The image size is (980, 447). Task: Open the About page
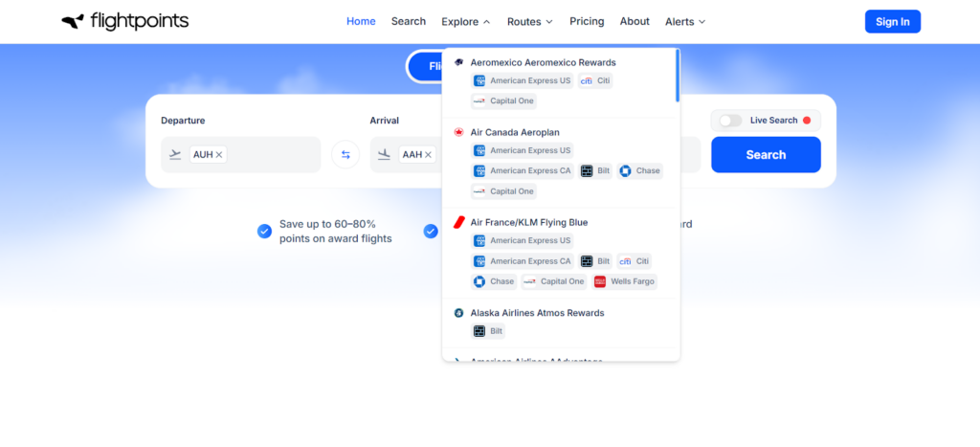point(635,21)
